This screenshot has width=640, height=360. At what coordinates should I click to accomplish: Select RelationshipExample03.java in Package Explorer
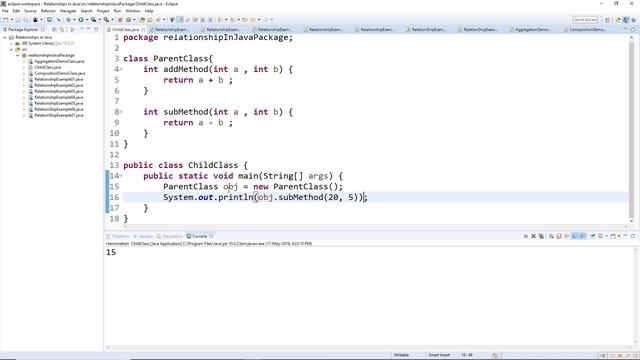58,91
